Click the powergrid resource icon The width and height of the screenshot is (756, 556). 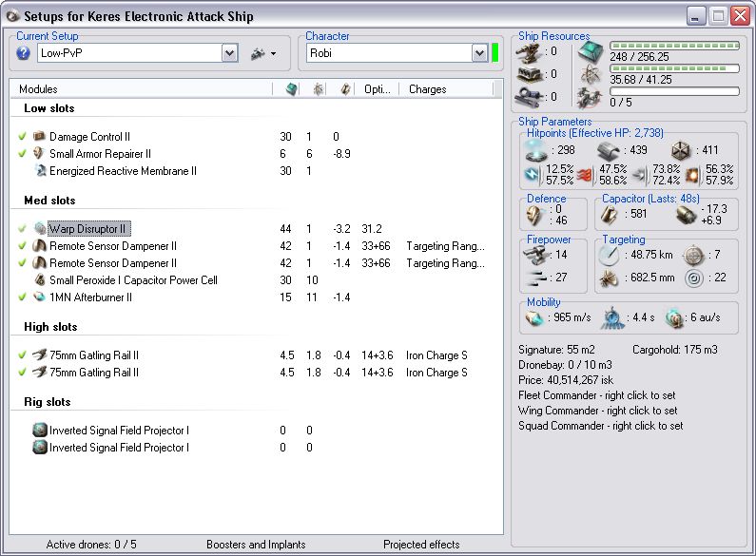(591, 75)
